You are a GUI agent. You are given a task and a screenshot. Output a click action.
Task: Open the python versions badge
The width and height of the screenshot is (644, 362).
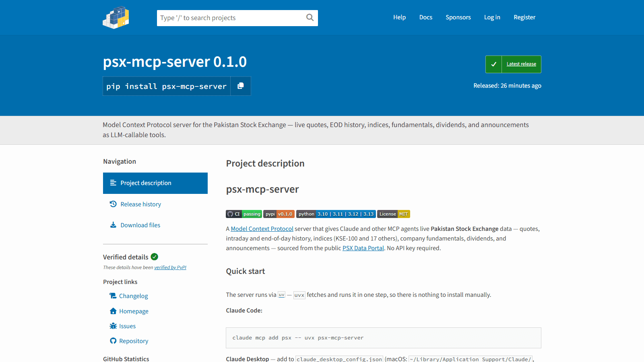coord(336,214)
